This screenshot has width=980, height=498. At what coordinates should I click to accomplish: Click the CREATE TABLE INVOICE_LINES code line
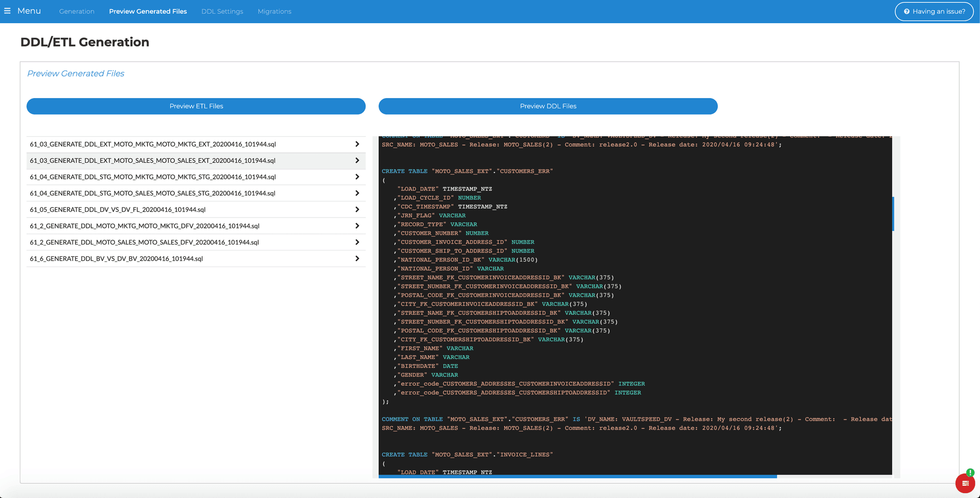click(x=467, y=454)
